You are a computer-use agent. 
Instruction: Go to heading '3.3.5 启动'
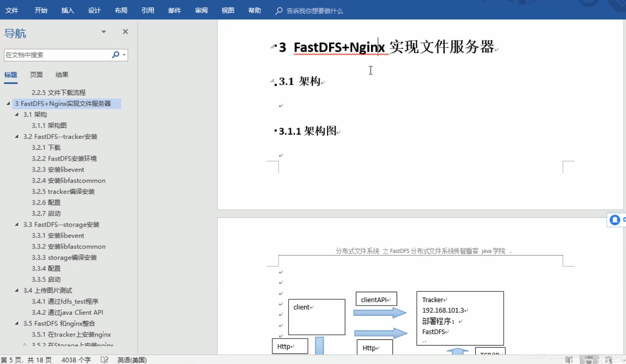coord(46,280)
